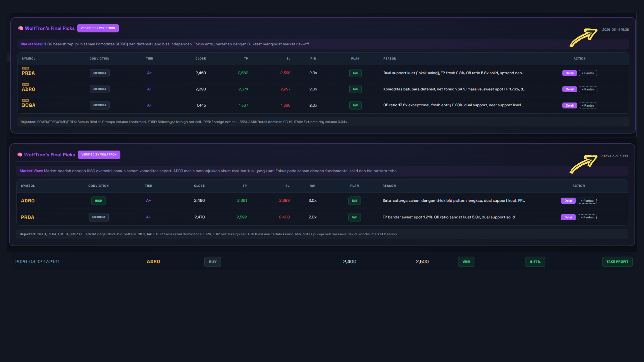Click the first VERIFIED BY WOLFTRON badge
This screenshot has width=644, height=362.
[x=98, y=28]
